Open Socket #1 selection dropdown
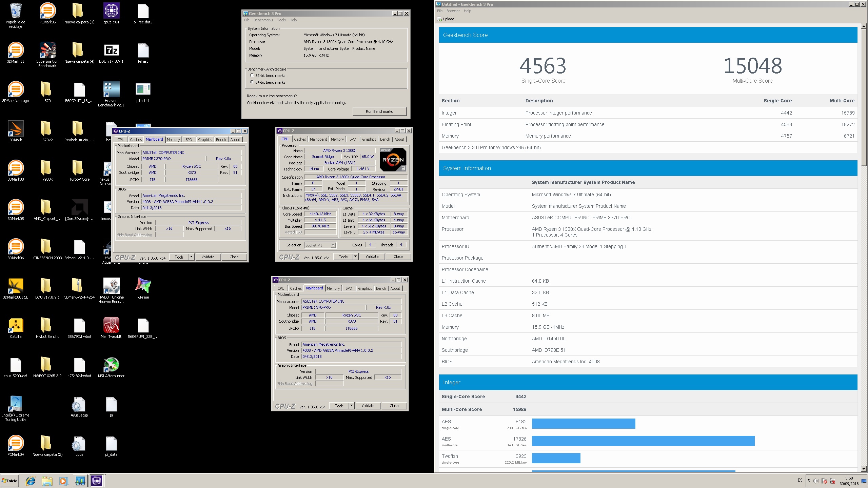Viewport: 868px width, 488px height. 320,245
